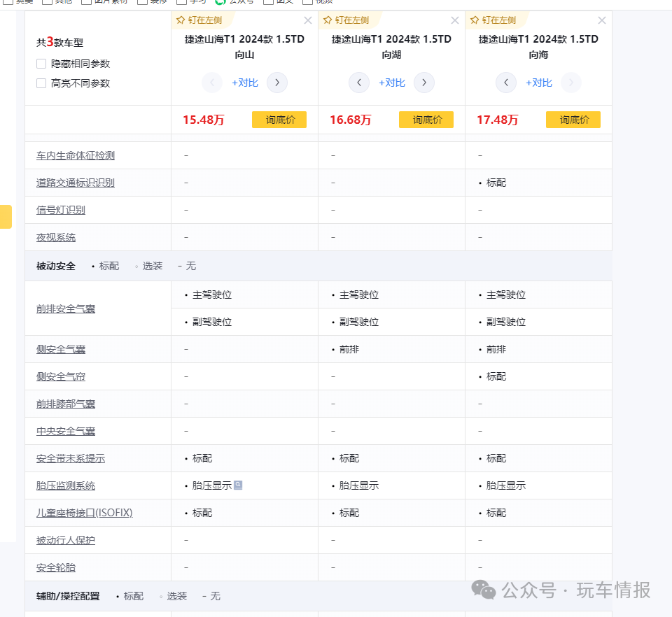Click 标配 in 侧安全气帘 row for 向海
The image size is (672, 617).
point(496,376)
